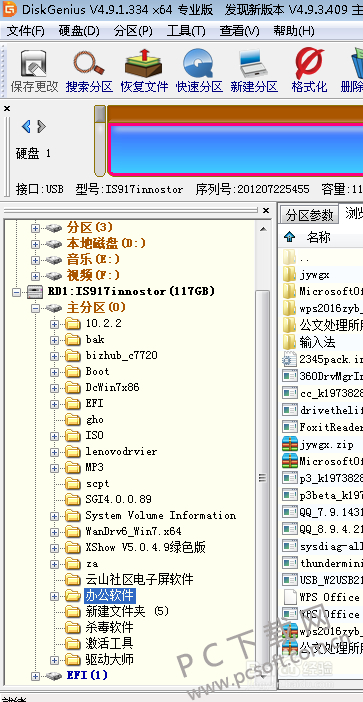This screenshot has width=363, height=702.
Task: Click the tree panel scroll-up arrow
Action: coord(263,229)
